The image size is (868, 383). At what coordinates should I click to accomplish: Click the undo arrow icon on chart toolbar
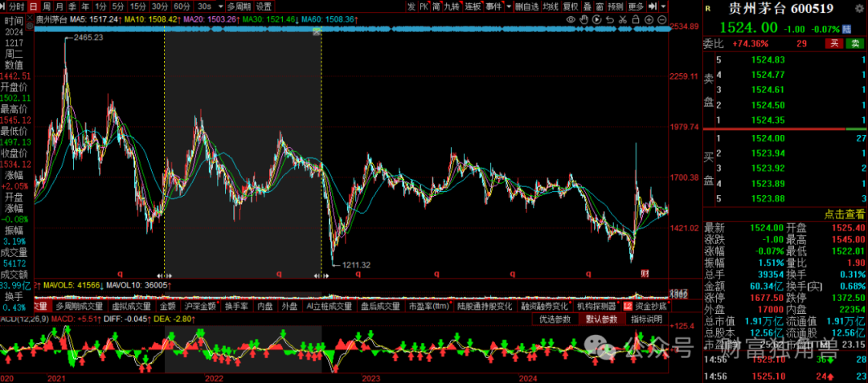[609, 20]
